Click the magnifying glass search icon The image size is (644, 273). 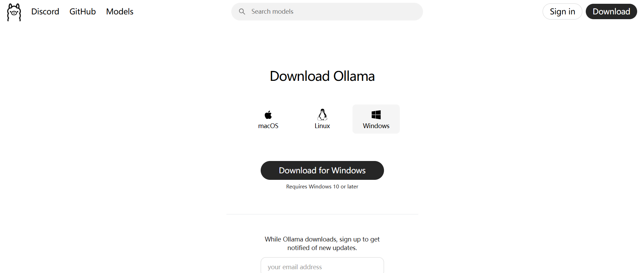pos(242,12)
